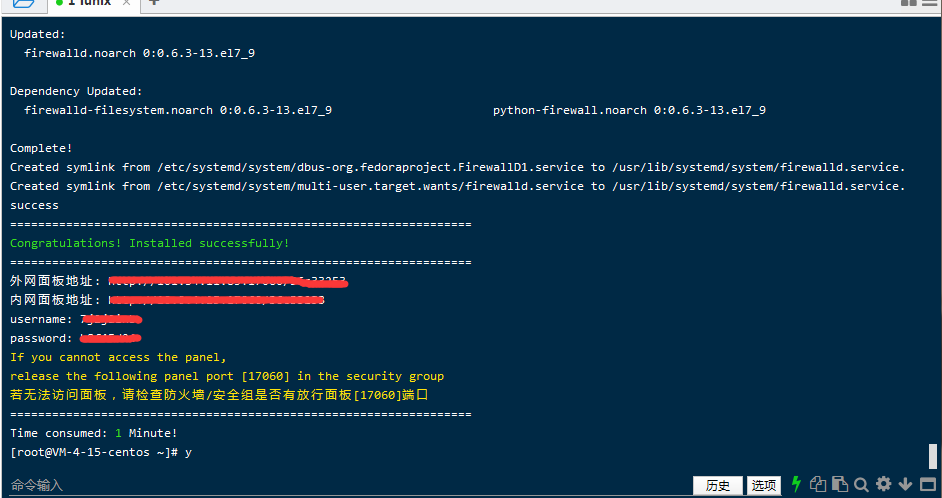Click the down-arrow icon in bottom toolbar
This screenshot has height=498, width=942.
pyautogui.click(x=905, y=484)
